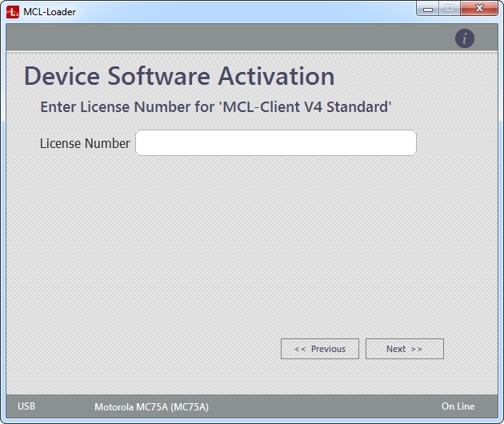
Task: Close the MCL-Loader window
Action: 479,9
